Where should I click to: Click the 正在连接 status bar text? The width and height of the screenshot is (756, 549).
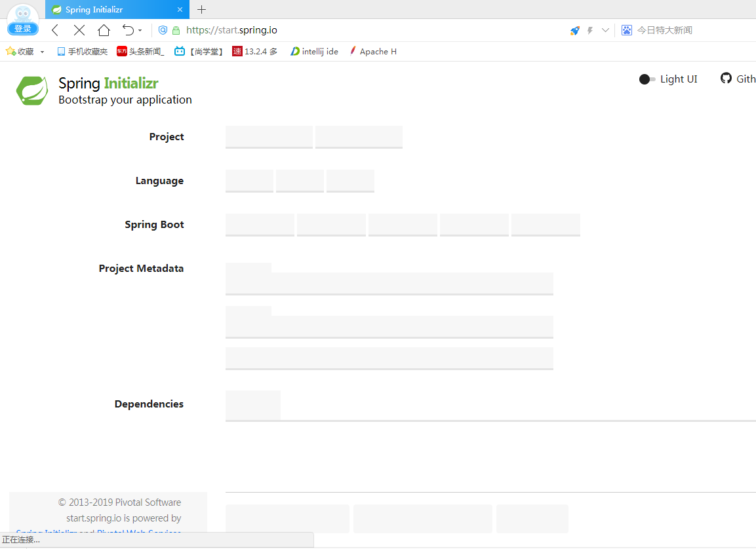point(21,540)
